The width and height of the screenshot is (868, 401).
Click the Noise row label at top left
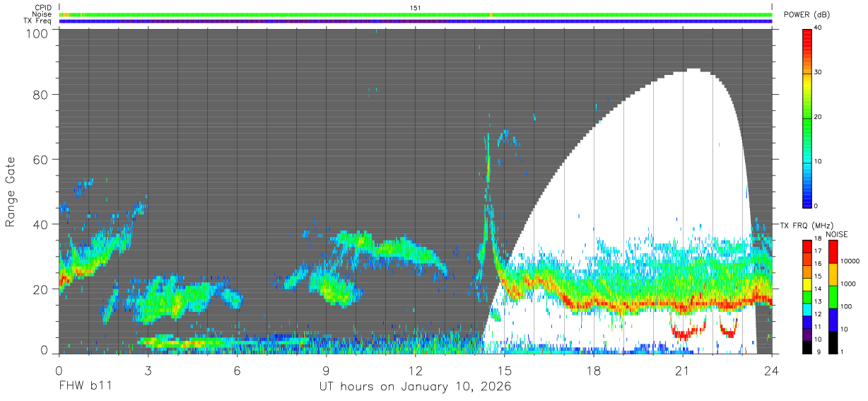[x=42, y=14]
